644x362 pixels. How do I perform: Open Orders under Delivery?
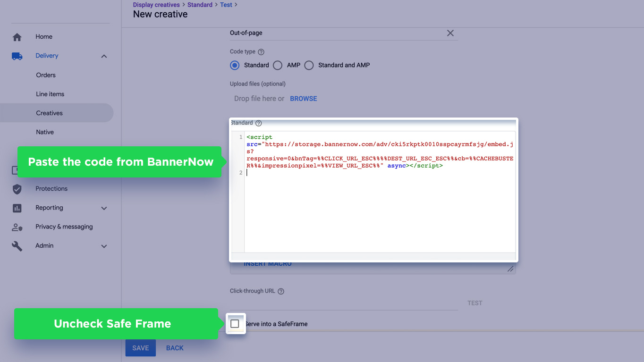point(46,75)
